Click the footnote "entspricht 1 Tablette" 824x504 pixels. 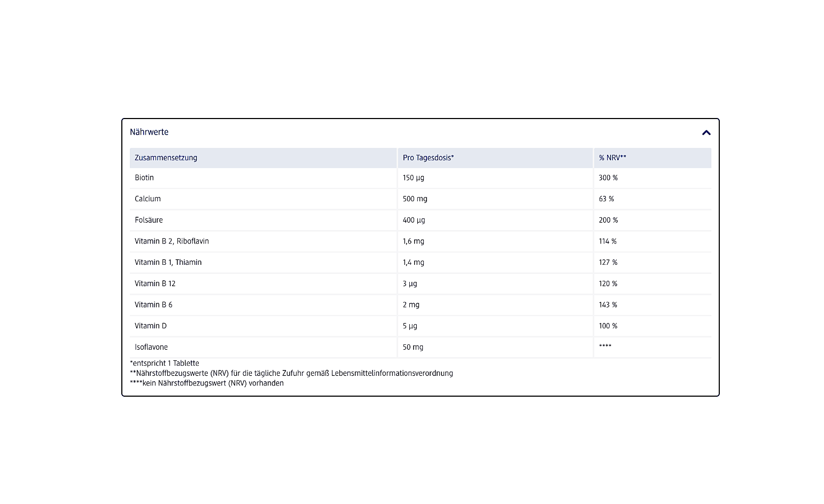click(x=165, y=363)
